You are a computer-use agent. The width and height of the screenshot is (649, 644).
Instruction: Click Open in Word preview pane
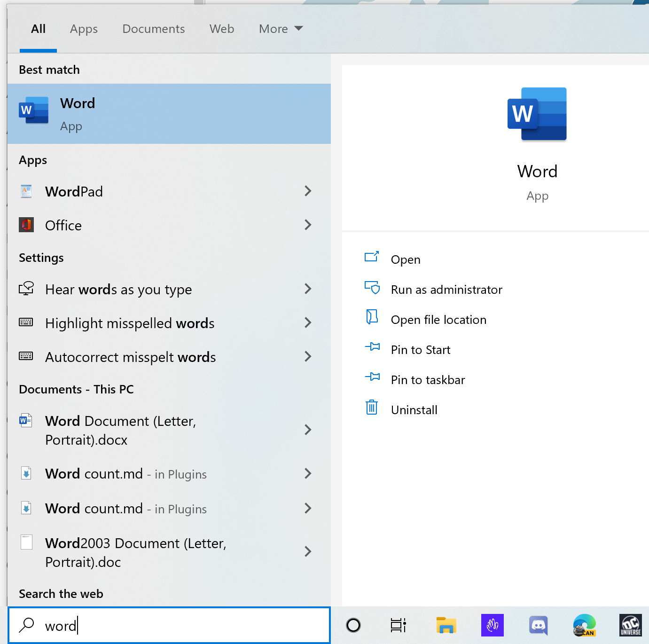406,259
